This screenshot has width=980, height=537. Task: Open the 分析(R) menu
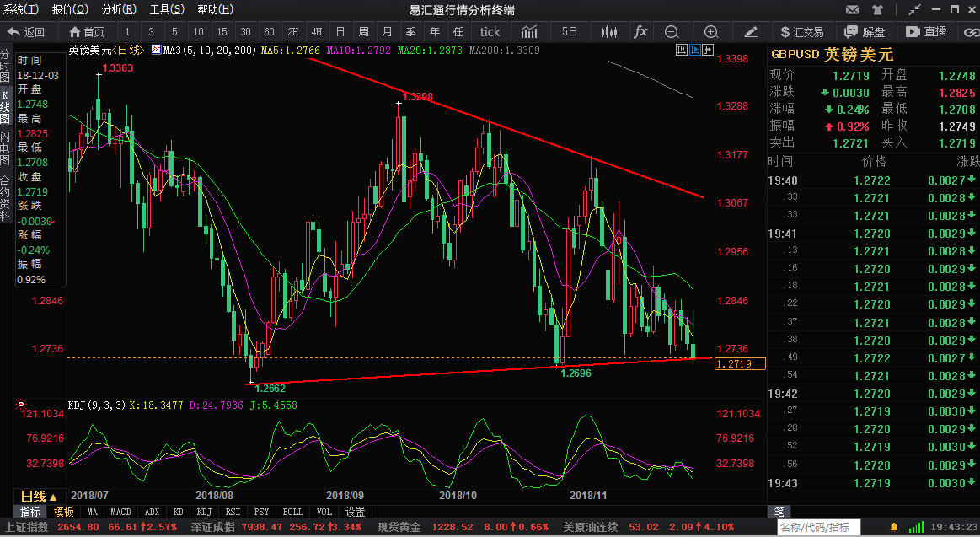click(119, 9)
